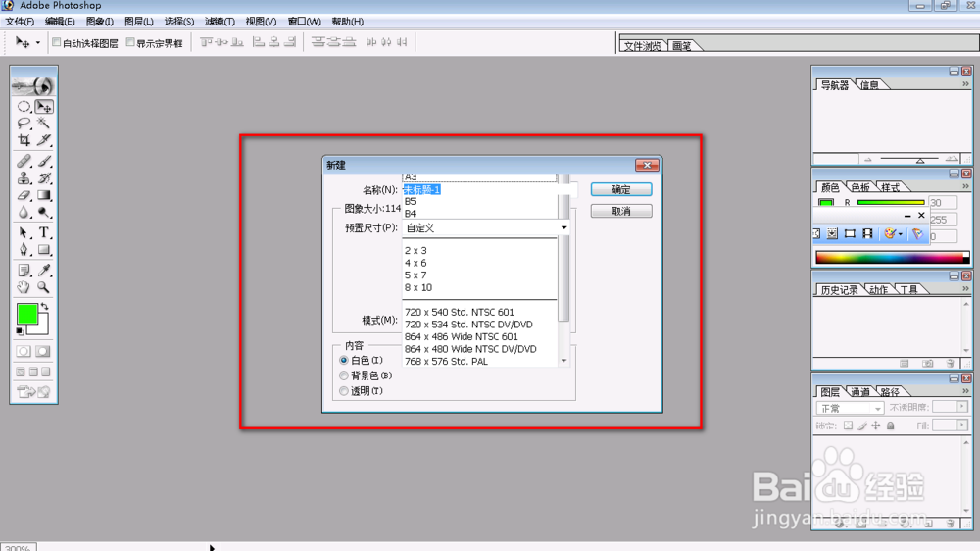Screen dimensions: 980x551
Task: Adjust the R channel color slider
Action: [891, 202]
